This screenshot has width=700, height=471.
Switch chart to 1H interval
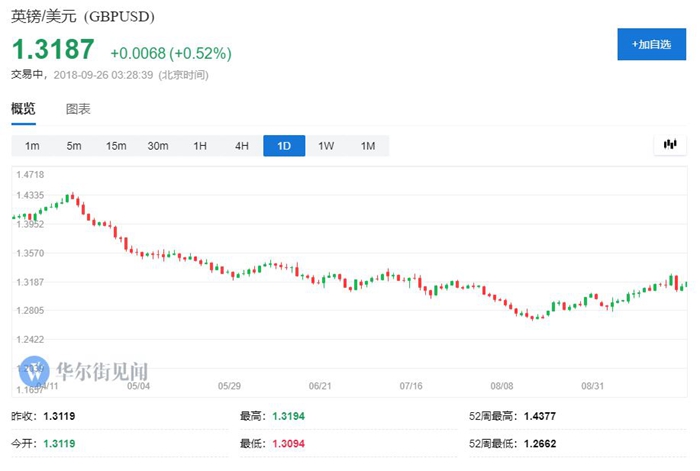tap(200, 146)
